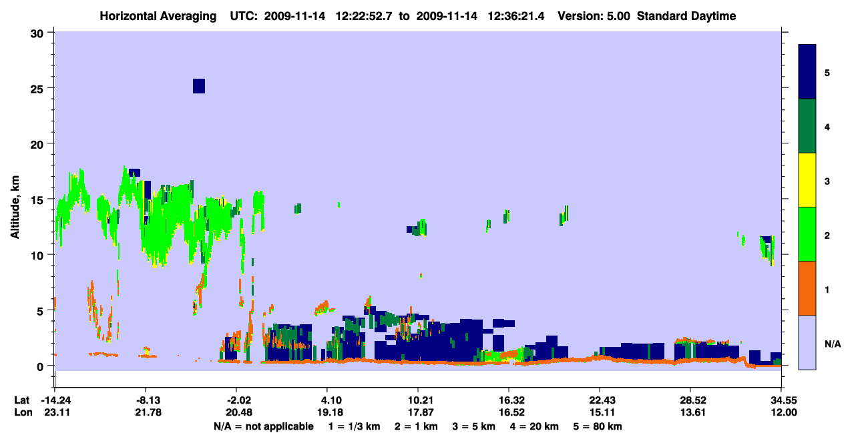
Task: Click the dark green level 4 colorbar segment
Action: [807, 126]
